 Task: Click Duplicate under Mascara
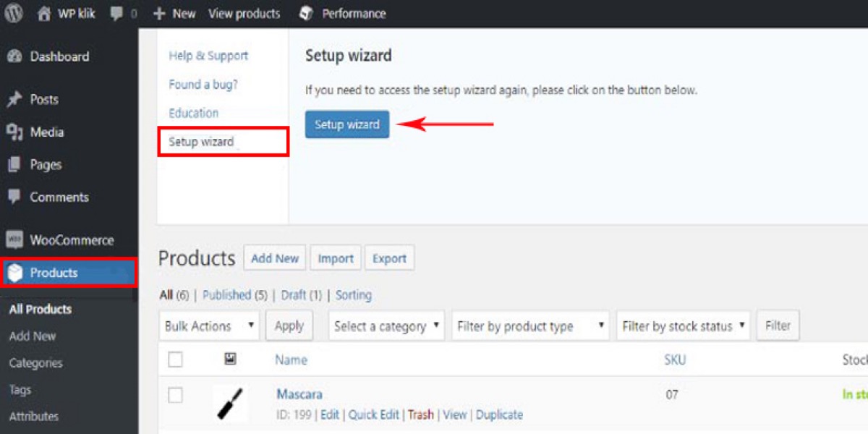click(499, 414)
